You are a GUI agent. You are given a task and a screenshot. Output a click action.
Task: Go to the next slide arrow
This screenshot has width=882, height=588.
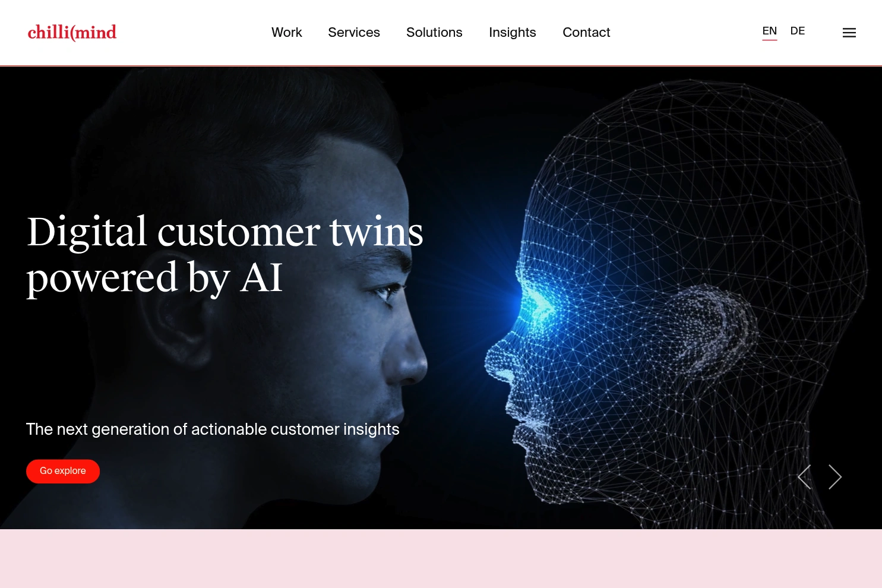[x=835, y=477]
